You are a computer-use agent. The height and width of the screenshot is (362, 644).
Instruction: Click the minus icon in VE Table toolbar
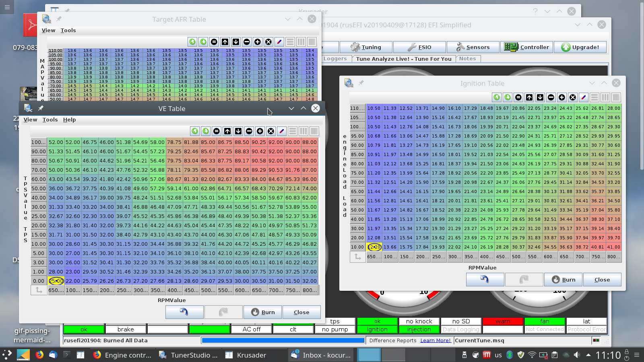click(249, 131)
